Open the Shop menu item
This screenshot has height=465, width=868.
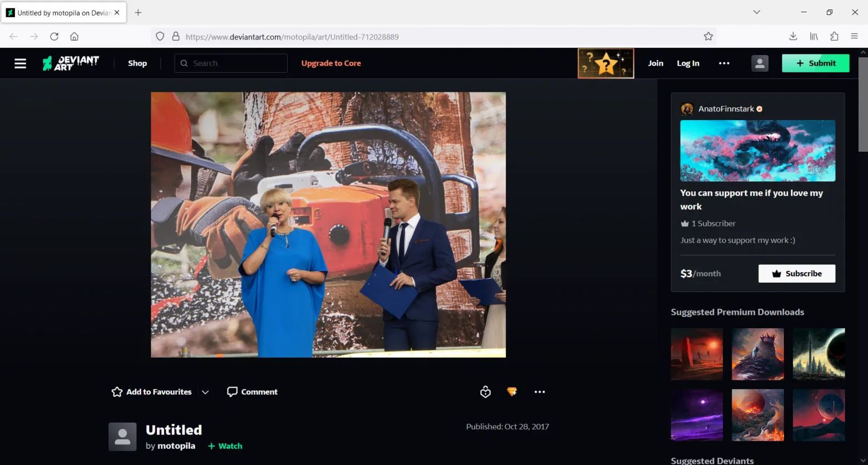(x=137, y=63)
